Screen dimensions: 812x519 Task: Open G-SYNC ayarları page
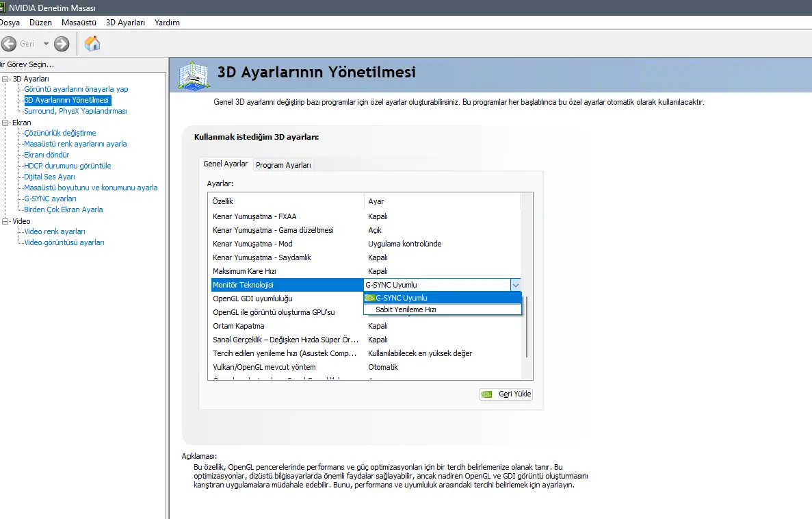tap(50, 199)
